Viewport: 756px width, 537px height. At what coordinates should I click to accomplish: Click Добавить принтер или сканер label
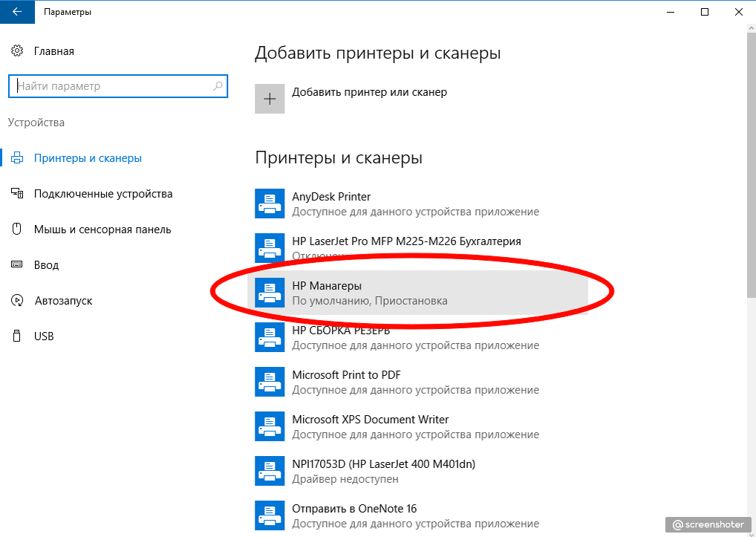coord(369,92)
